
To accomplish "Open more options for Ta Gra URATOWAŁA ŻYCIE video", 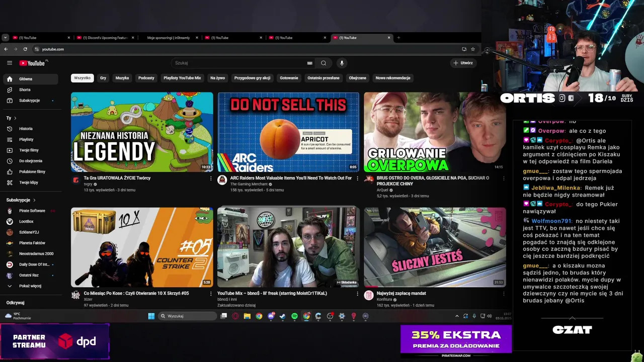I will [x=211, y=178].
